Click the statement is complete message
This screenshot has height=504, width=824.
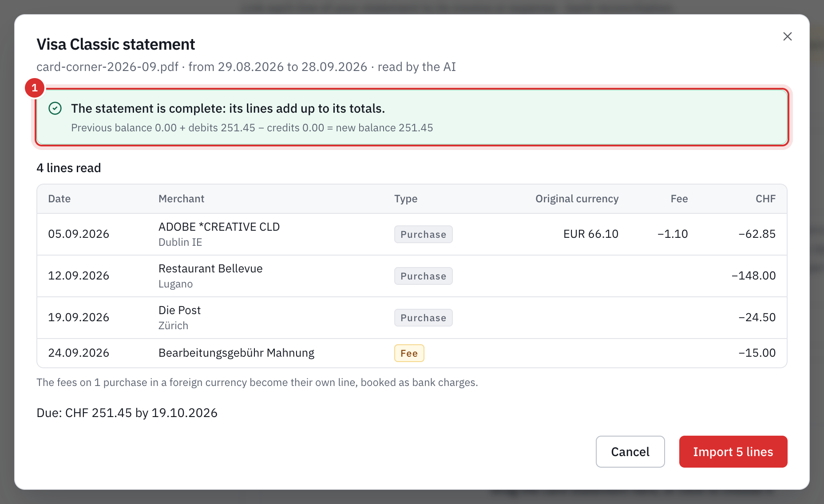click(x=228, y=108)
